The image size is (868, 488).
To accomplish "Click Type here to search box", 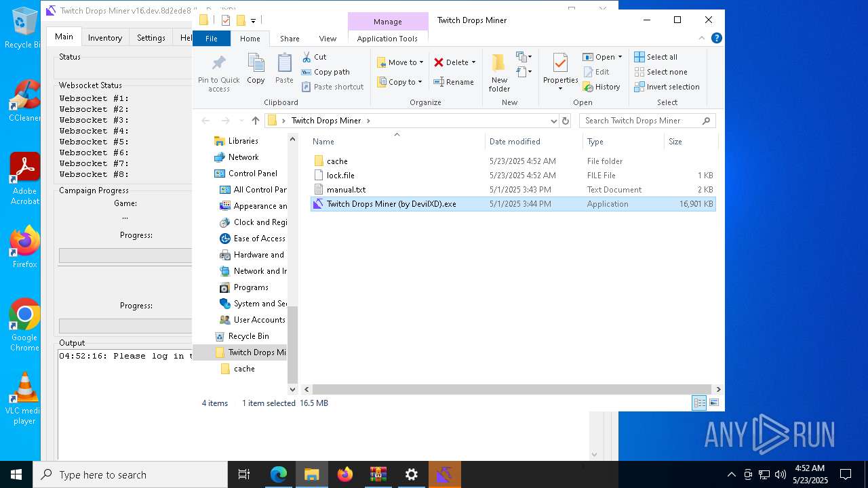I will pos(130,474).
